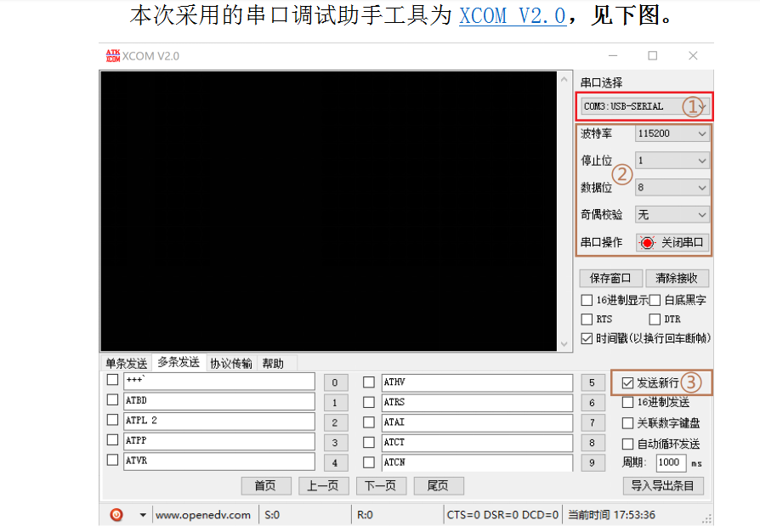The height and width of the screenshot is (532, 760).
Task: Click send button 3 for ATPP
Action: pyautogui.click(x=336, y=443)
